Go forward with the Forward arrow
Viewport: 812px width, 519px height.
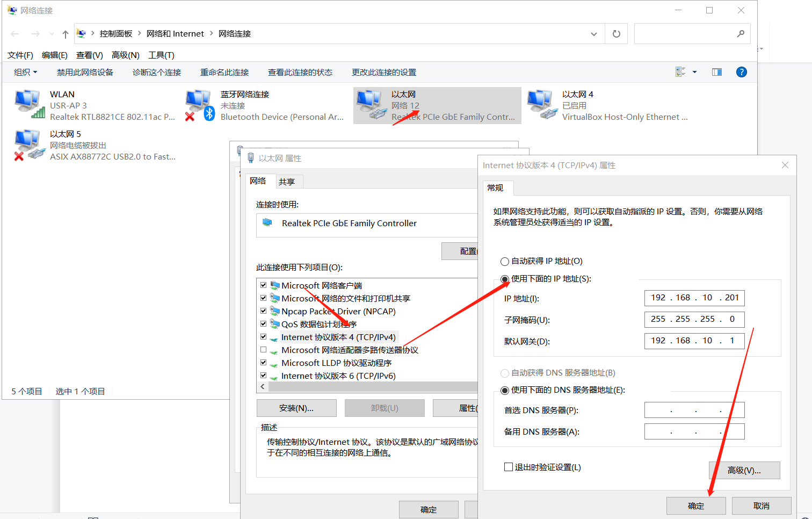point(35,34)
